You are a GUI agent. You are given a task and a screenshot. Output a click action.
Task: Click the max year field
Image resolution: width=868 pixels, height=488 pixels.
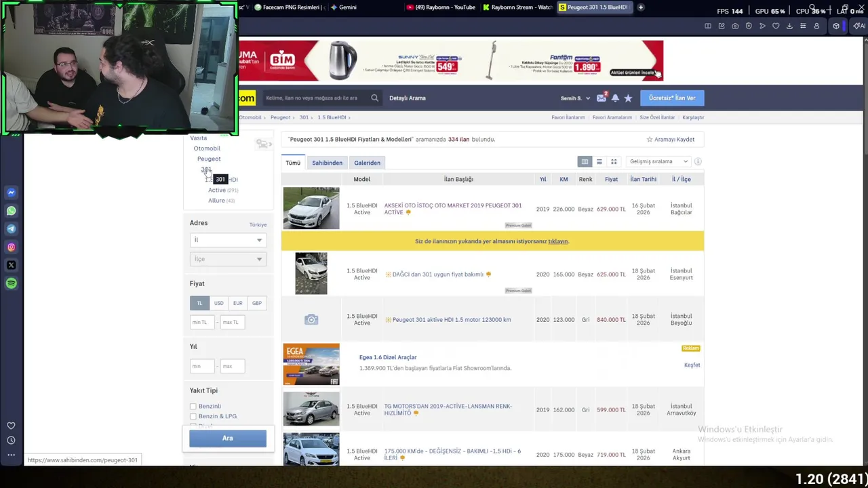233,367
